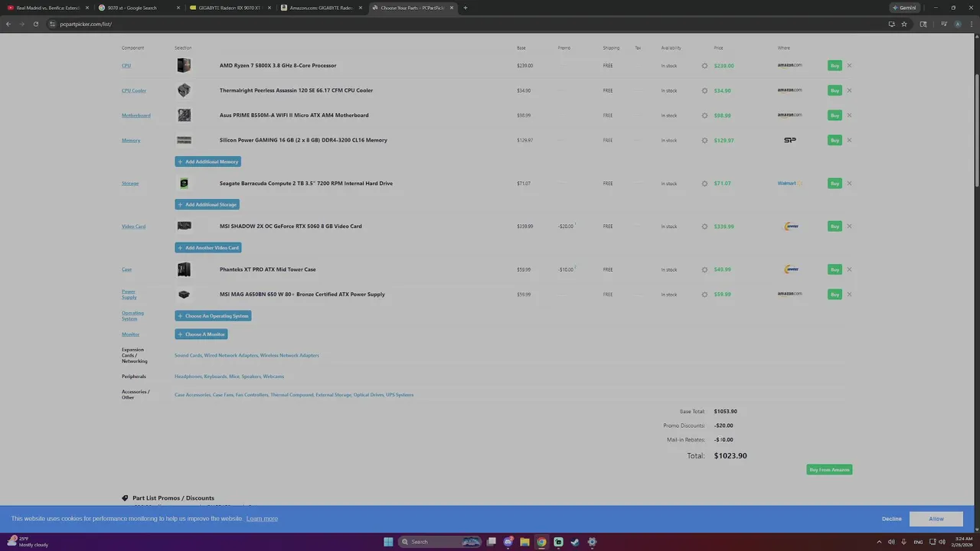Screen dimensions: 980x551
Task: Click Add Additional Storage button
Action: pos(207,204)
